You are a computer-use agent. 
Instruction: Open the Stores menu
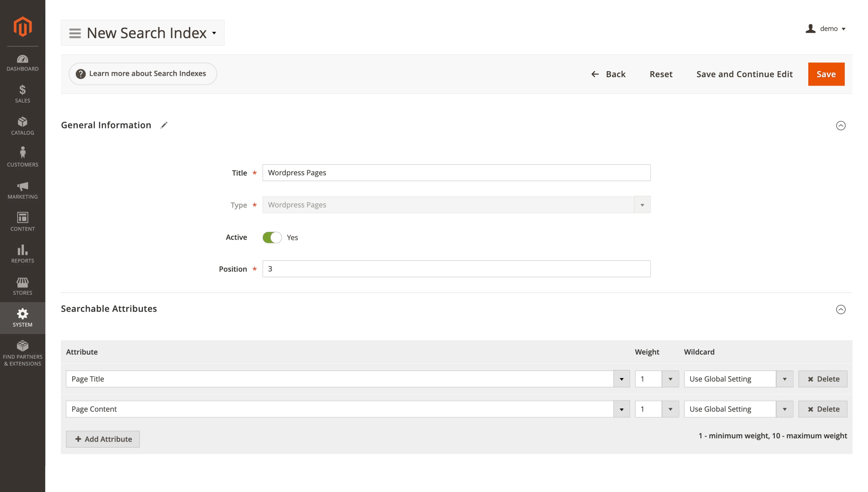click(x=22, y=286)
